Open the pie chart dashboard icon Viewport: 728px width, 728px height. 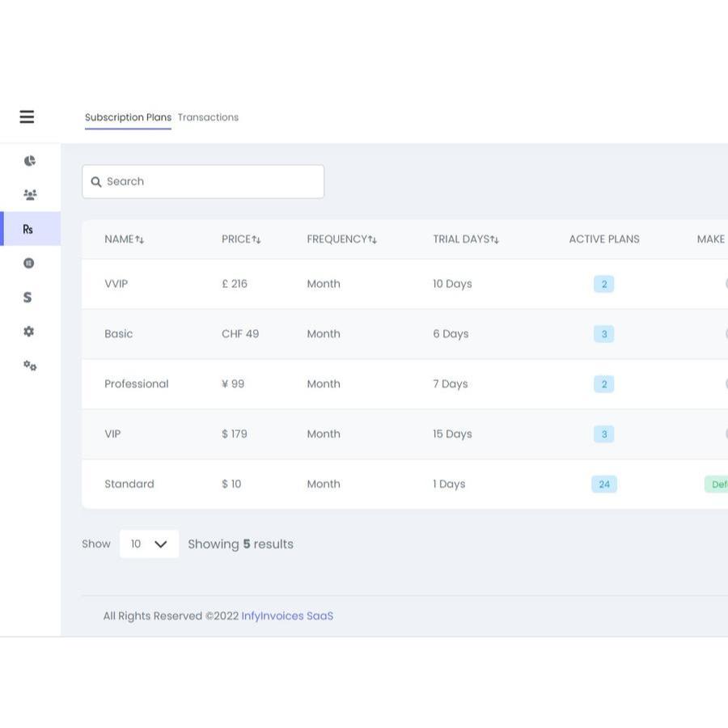coord(30,161)
